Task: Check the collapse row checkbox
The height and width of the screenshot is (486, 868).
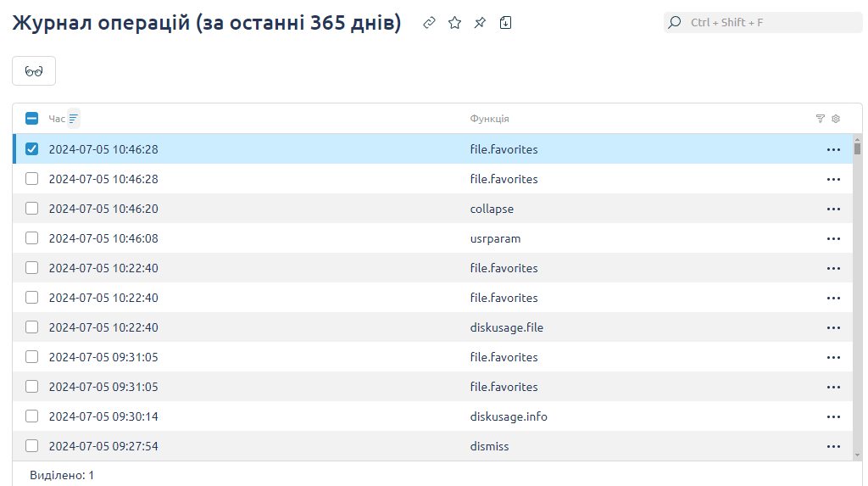Action: point(31,209)
